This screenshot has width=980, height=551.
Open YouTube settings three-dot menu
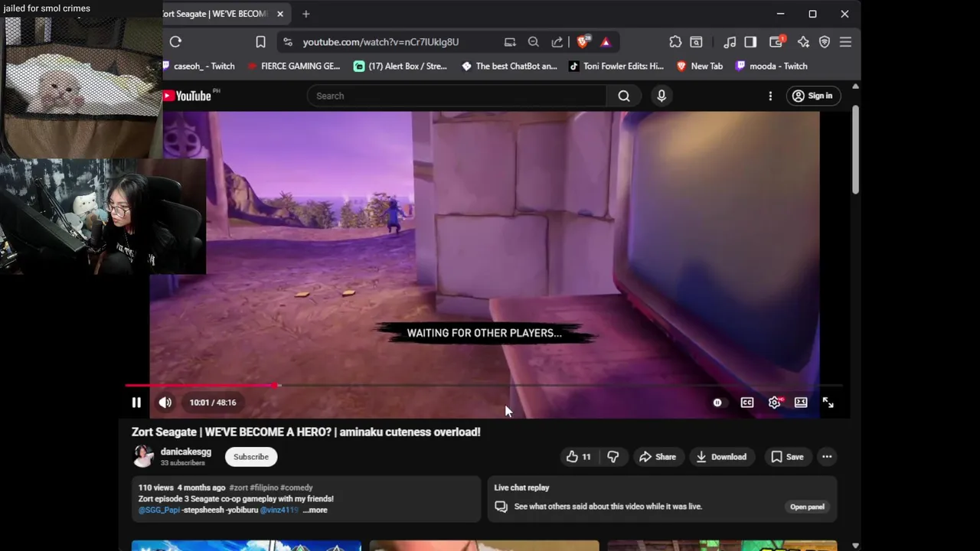coord(770,96)
